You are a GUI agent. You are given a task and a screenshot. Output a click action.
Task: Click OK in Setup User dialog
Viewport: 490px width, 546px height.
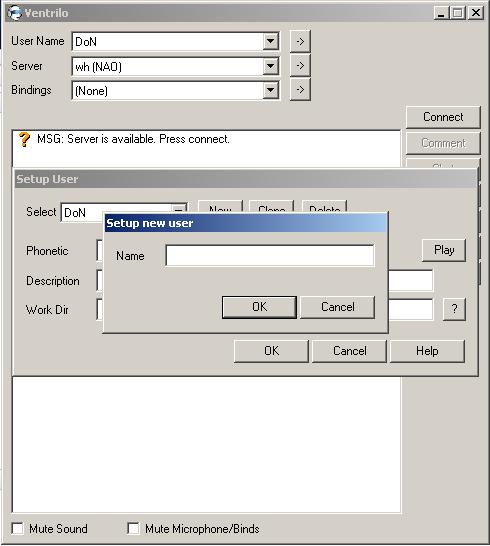[271, 351]
